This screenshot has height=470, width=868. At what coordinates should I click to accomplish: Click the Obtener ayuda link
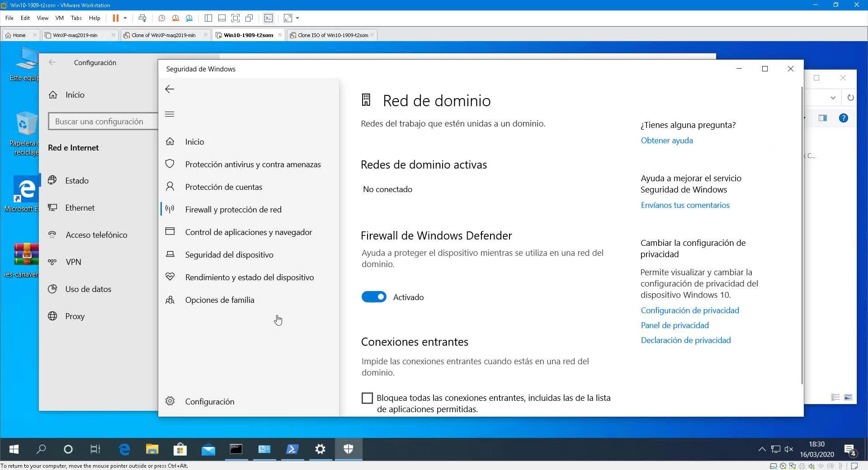(x=667, y=141)
